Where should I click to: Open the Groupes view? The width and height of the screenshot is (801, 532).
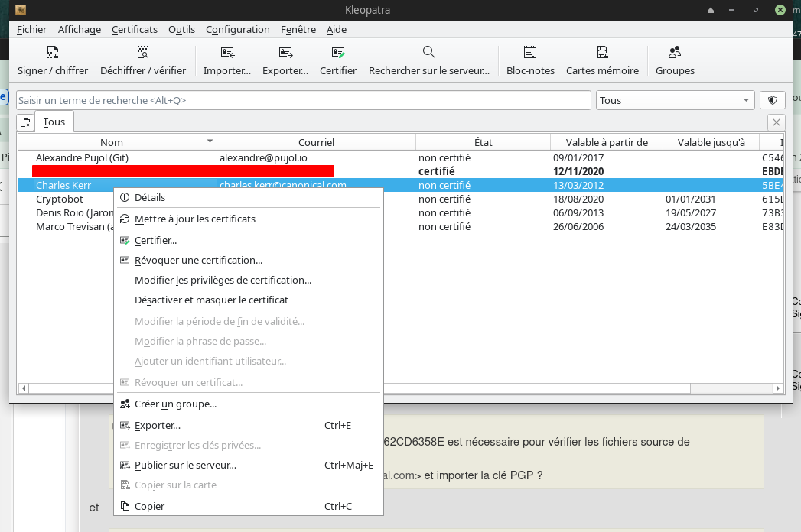tap(675, 60)
